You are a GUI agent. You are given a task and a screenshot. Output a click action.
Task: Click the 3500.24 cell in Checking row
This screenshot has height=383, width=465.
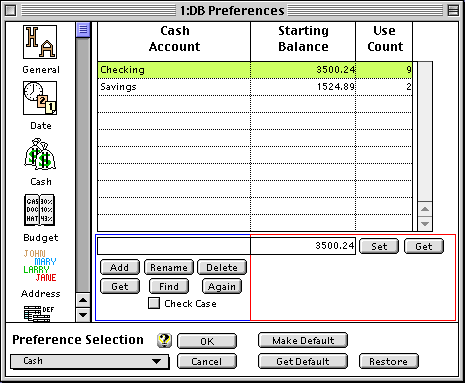click(x=303, y=70)
